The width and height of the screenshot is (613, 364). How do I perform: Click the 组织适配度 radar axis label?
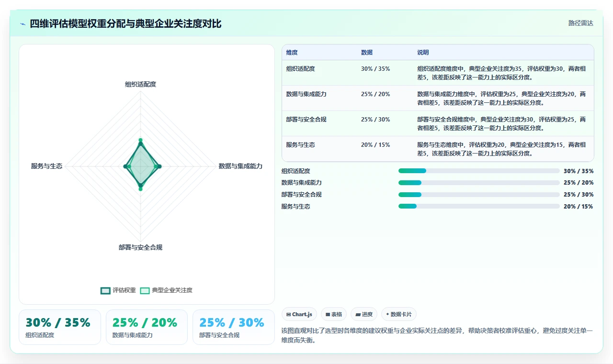pyautogui.click(x=140, y=84)
